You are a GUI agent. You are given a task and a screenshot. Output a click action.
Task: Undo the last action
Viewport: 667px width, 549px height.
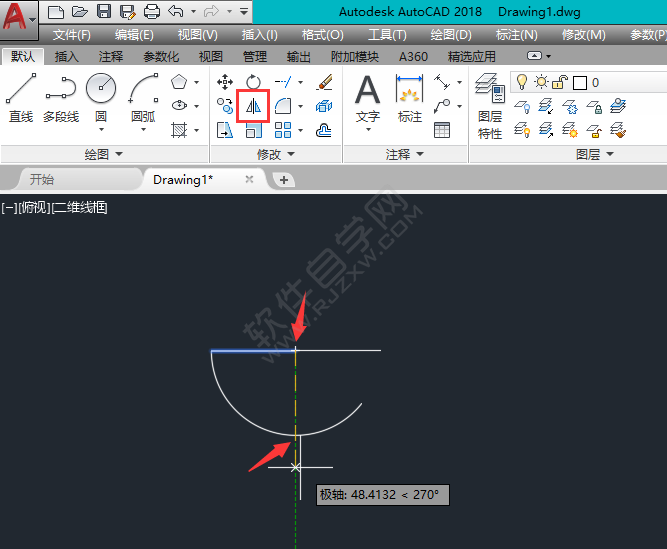coord(176,11)
